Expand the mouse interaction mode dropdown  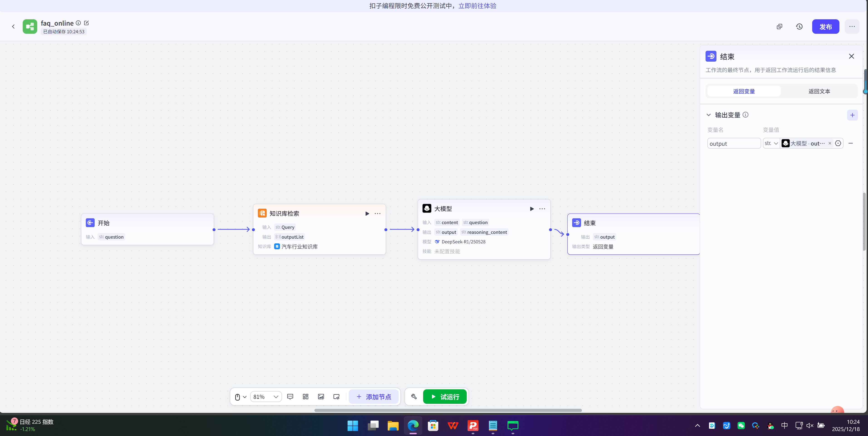click(240, 397)
